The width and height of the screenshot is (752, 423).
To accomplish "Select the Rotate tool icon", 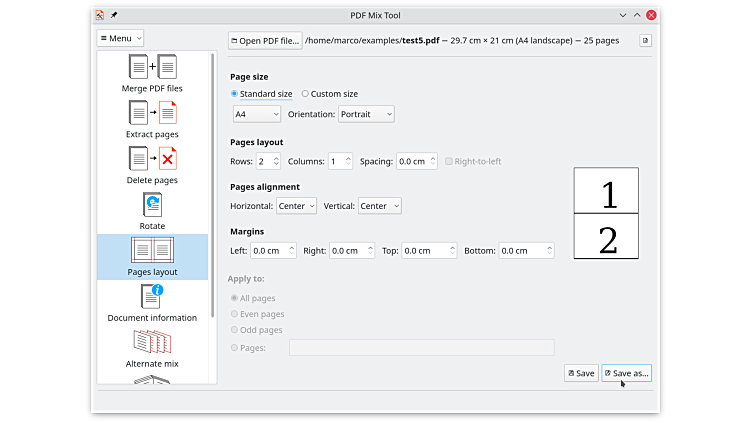I will (152, 205).
